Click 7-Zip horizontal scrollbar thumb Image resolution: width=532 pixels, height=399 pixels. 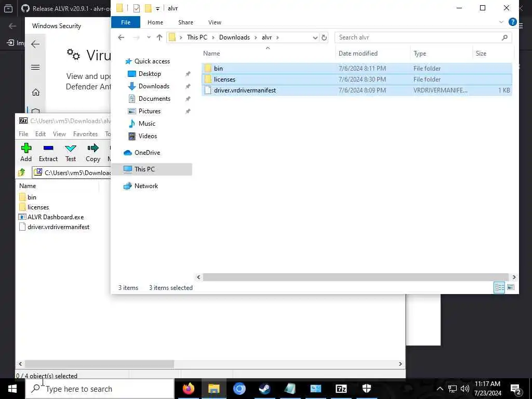99,364
